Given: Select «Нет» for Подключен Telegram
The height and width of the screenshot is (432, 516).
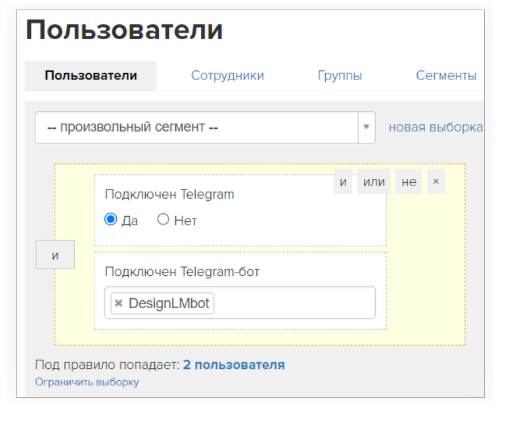Looking at the screenshot, I should 163,219.
